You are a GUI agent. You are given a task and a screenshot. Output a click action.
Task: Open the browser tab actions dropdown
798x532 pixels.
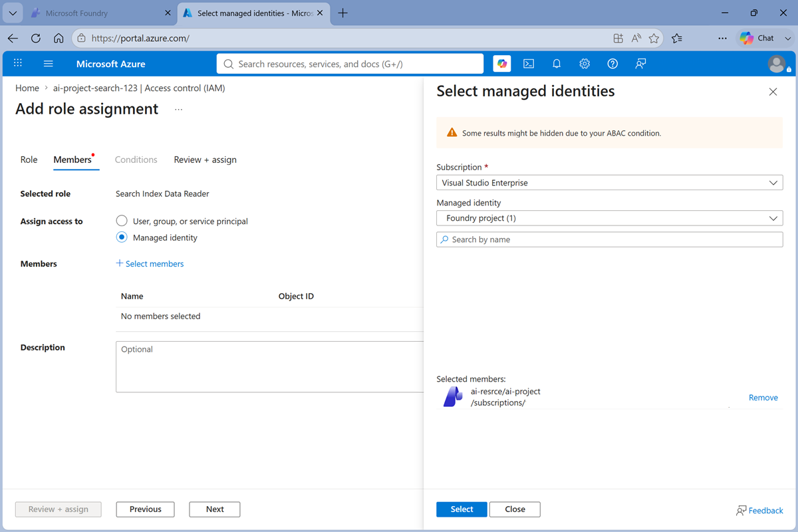[x=13, y=13]
